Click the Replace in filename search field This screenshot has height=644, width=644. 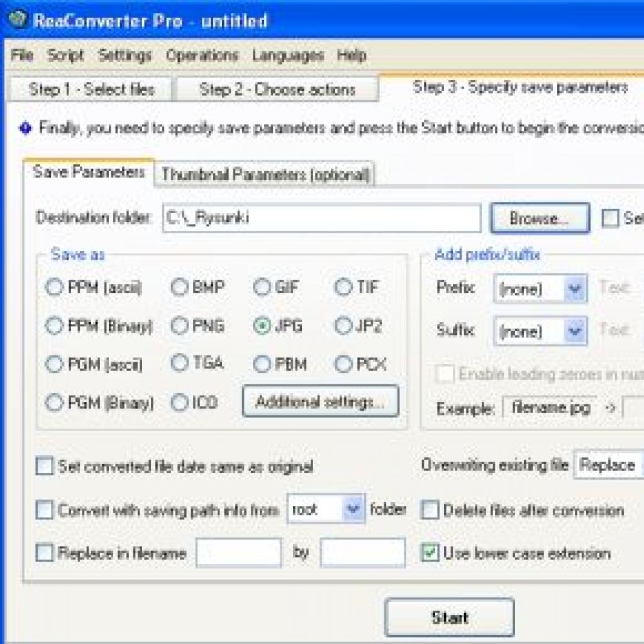pyautogui.click(x=239, y=553)
